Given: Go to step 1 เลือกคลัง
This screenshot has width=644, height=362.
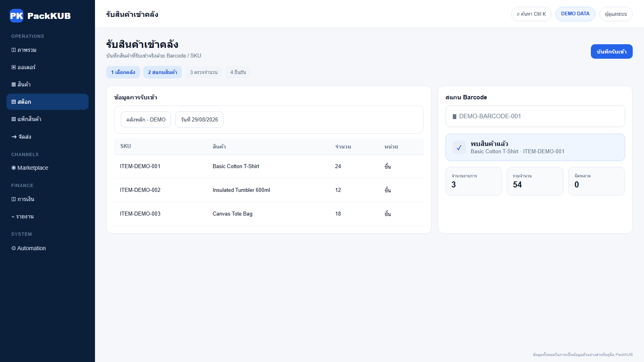Looking at the screenshot, I should tap(123, 72).
